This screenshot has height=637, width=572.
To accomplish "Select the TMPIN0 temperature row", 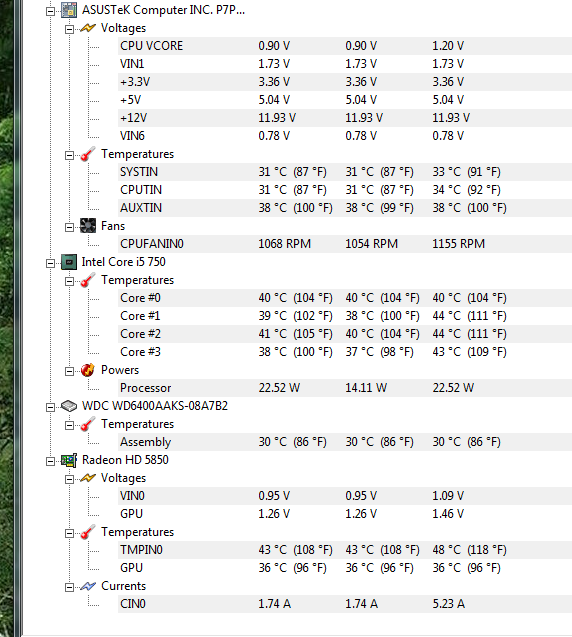I will click(345, 550).
